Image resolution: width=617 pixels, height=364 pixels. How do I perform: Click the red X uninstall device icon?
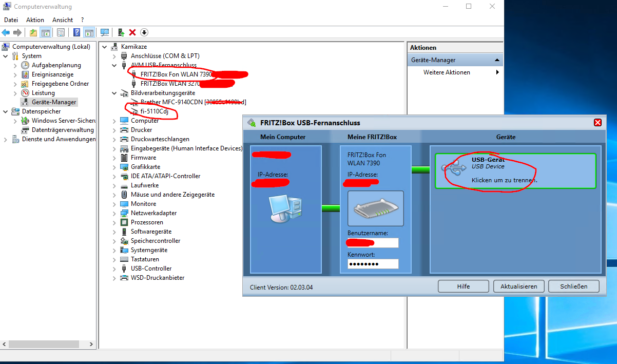(x=132, y=32)
